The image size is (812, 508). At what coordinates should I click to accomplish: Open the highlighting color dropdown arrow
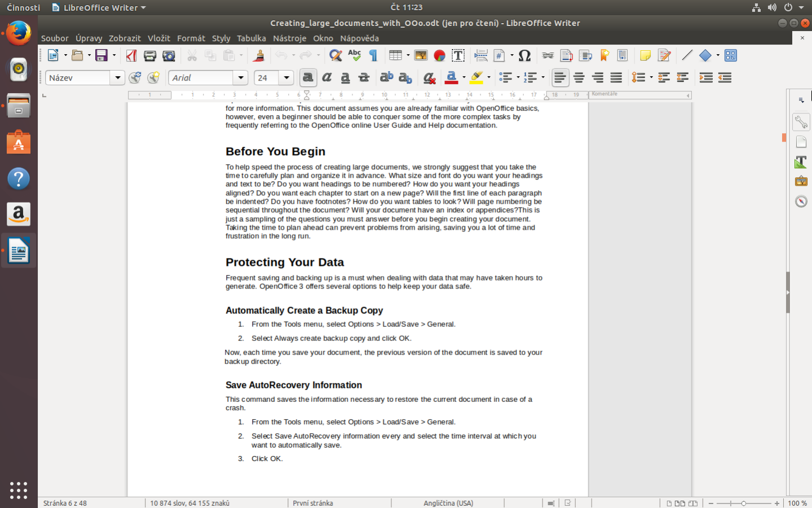point(488,78)
